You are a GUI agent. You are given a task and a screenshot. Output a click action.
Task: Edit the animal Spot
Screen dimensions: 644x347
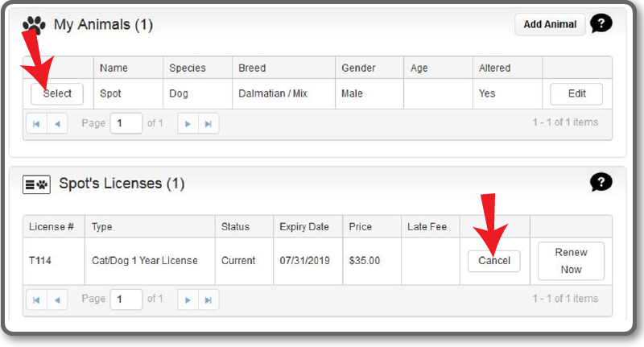point(576,93)
